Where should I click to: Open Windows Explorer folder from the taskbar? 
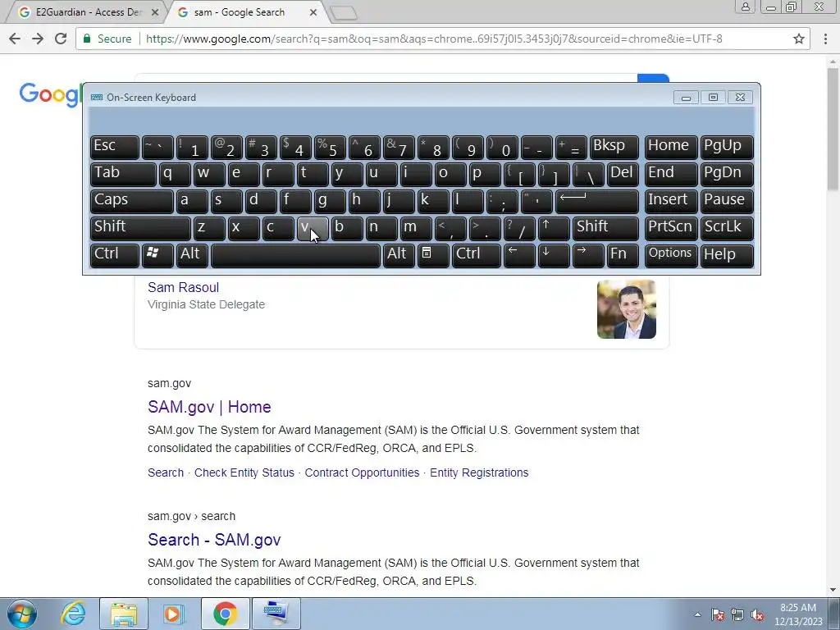pyautogui.click(x=124, y=614)
